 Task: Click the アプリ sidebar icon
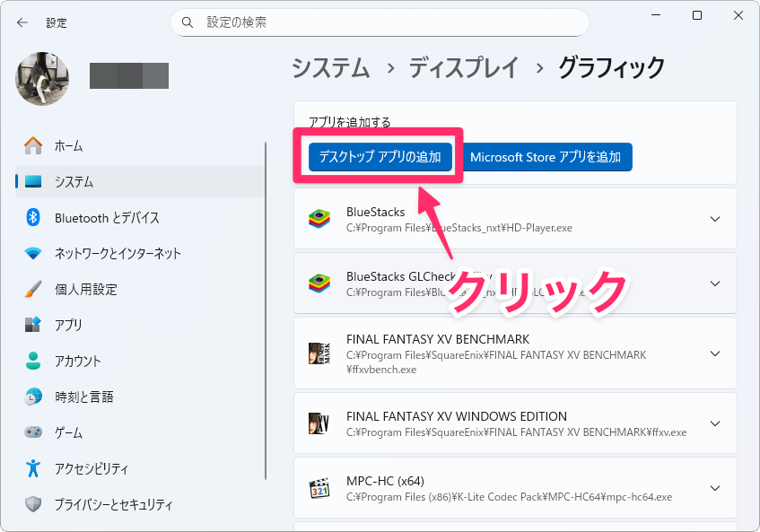33,325
